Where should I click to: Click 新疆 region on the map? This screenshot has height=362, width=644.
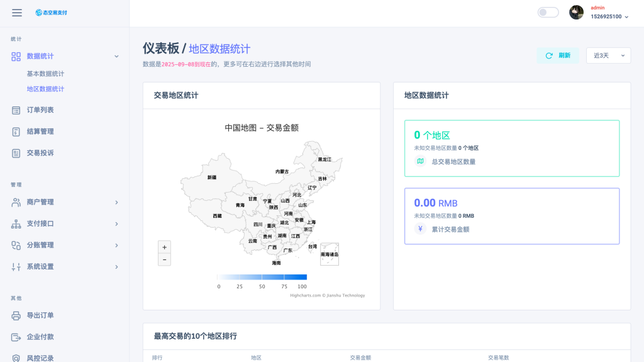[211, 178]
